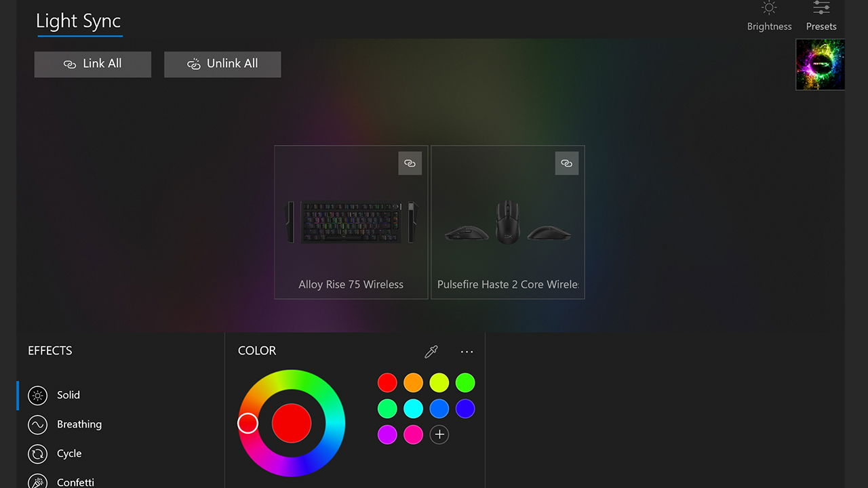The width and height of the screenshot is (868, 488).
Task: Pick the red color swatch
Action: tap(387, 383)
